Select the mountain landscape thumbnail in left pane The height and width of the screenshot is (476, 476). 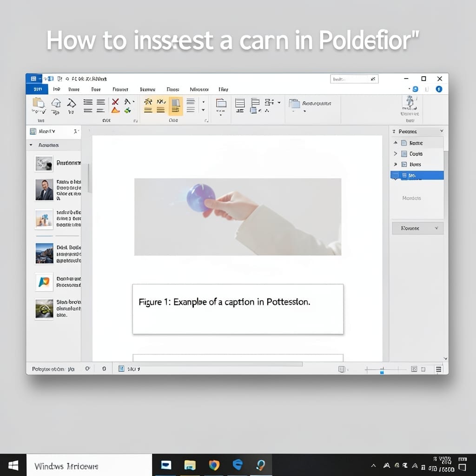tap(44, 253)
